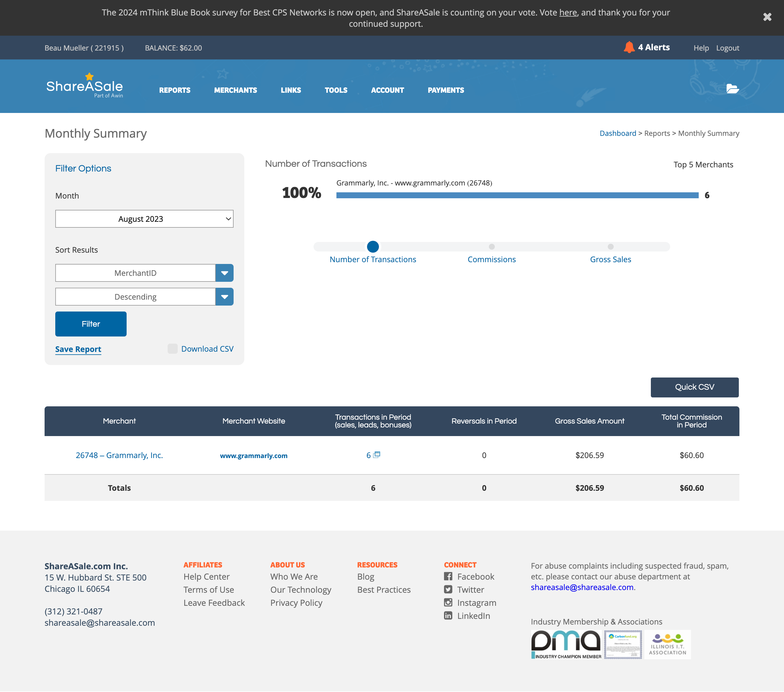
Task: Click the ShareASale logo
Action: point(85,86)
